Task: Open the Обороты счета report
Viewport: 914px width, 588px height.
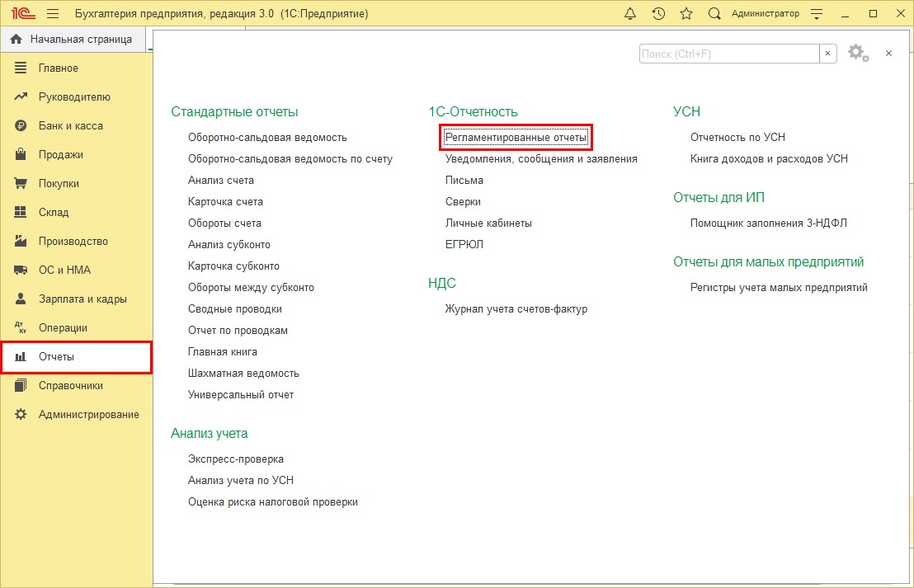Action: [x=224, y=223]
